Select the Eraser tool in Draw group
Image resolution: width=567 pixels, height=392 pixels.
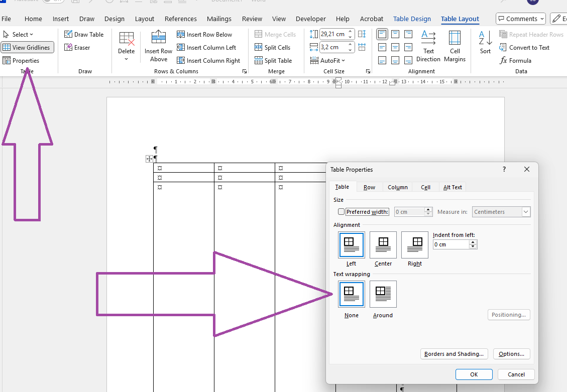[x=77, y=47]
